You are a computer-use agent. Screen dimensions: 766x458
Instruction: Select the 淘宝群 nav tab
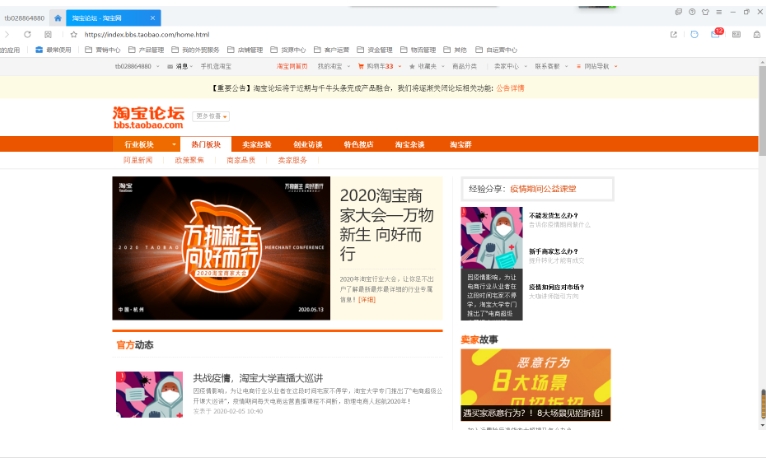[x=460, y=145]
